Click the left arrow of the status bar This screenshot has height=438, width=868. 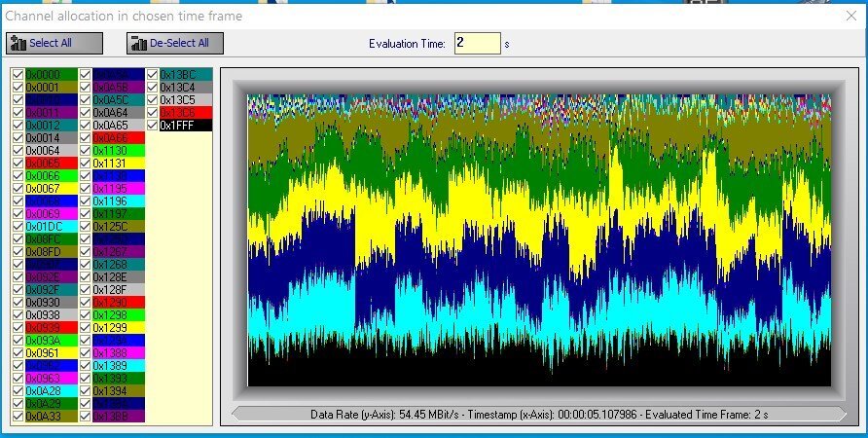pyautogui.click(x=236, y=414)
